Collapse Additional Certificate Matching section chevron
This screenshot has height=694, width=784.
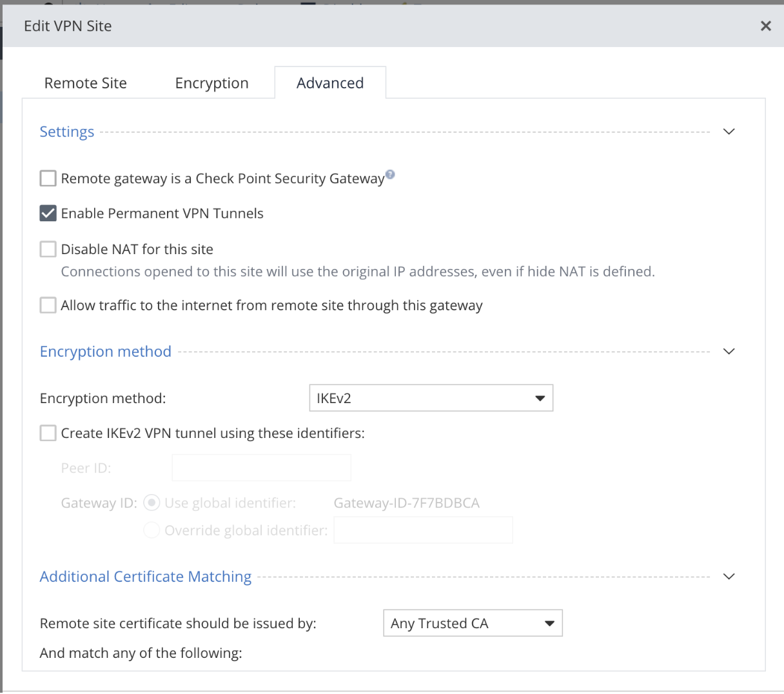[x=729, y=577]
